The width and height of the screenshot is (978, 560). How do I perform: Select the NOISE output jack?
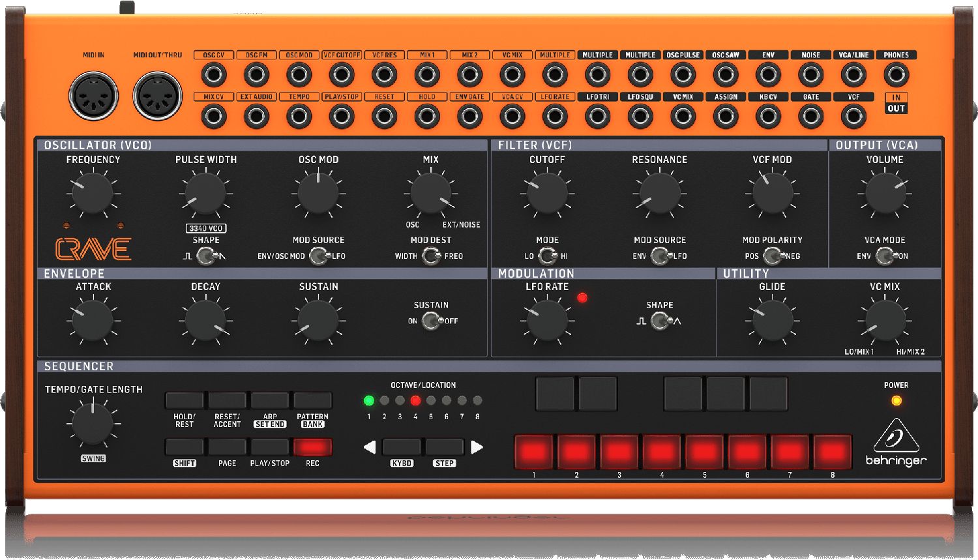[x=810, y=75]
